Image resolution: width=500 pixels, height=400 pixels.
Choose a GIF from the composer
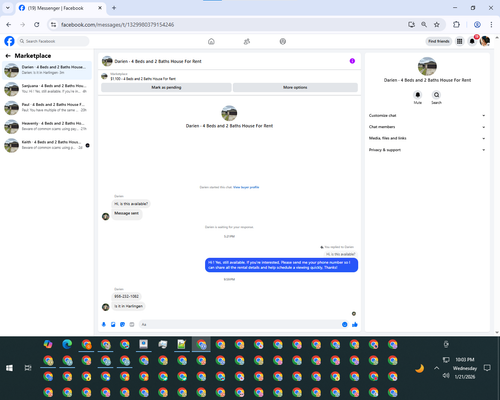(132, 324)
